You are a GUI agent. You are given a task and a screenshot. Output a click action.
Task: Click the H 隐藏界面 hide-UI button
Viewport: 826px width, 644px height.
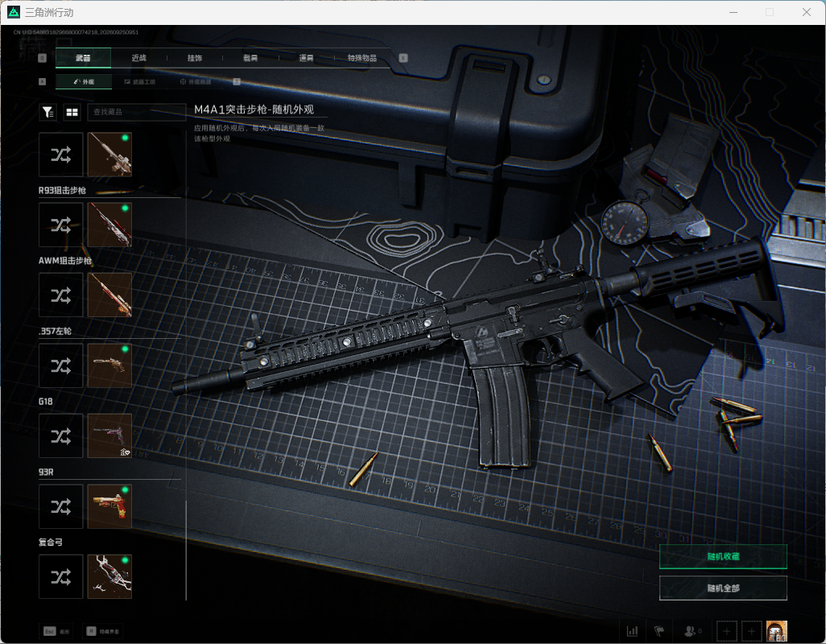point(103,631)
